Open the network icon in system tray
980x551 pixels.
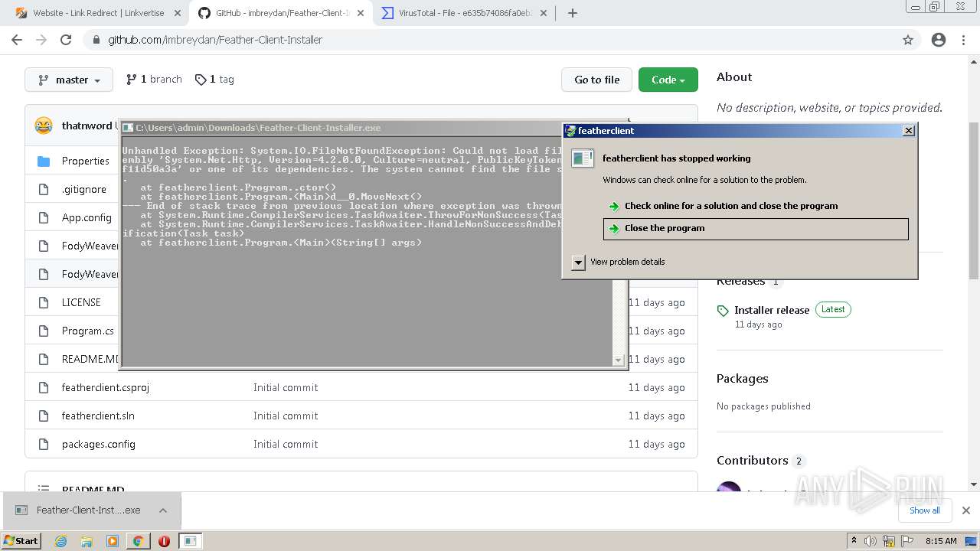(889, 541)
